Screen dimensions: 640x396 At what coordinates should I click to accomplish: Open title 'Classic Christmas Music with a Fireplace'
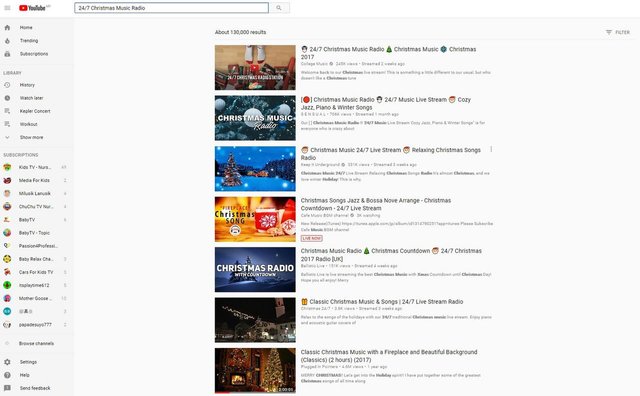pyautogui.click(x=389, y=356)
